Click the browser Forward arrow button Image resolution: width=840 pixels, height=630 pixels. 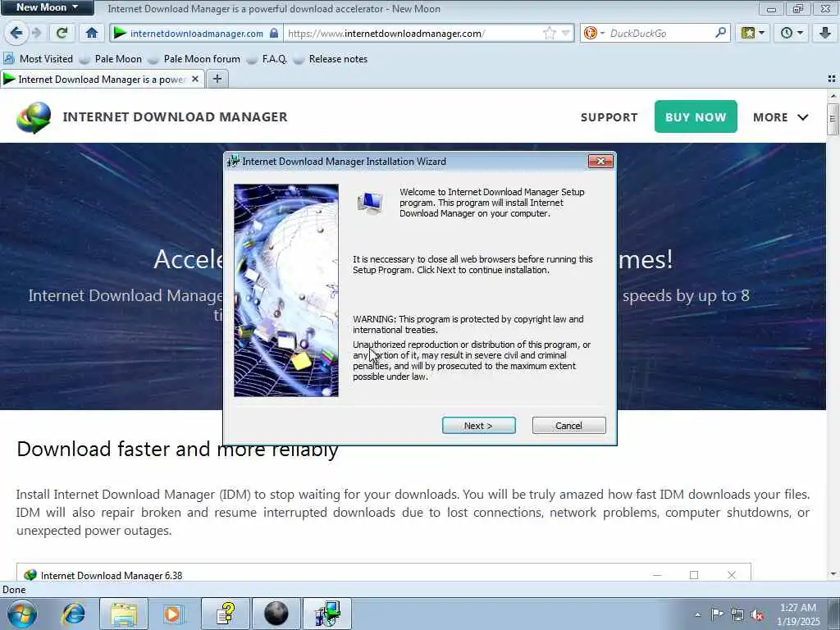pyautogui.click(x=37, y=33)
